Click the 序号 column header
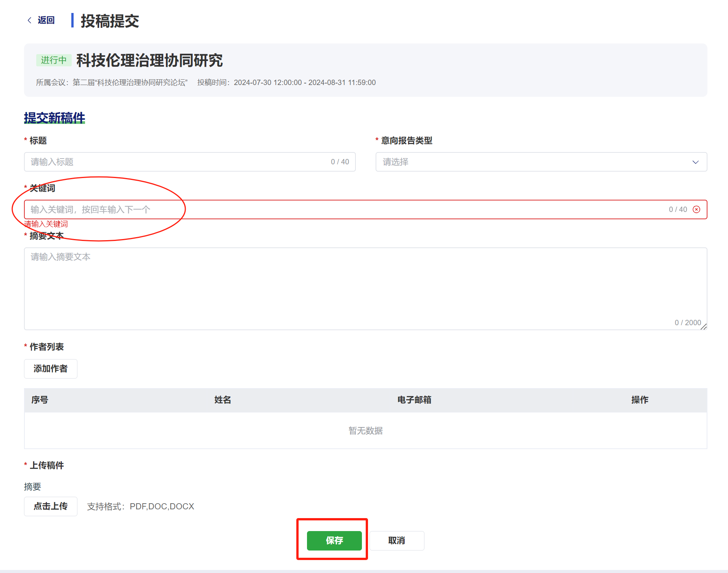 [40, 400]
